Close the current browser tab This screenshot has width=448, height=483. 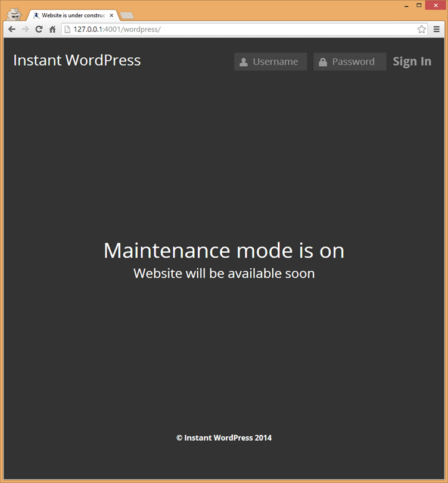point(111,15)
